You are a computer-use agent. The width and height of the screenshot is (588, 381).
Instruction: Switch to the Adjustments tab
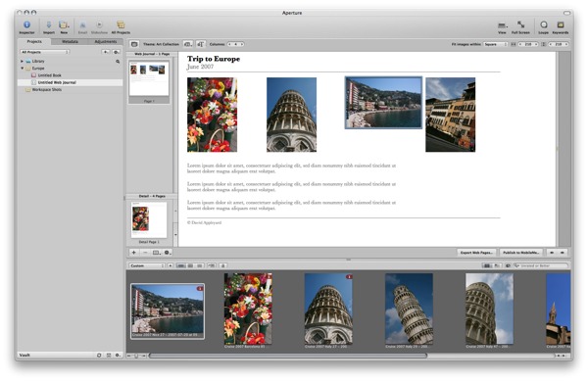pyautogui.click(x=106, y=41)
